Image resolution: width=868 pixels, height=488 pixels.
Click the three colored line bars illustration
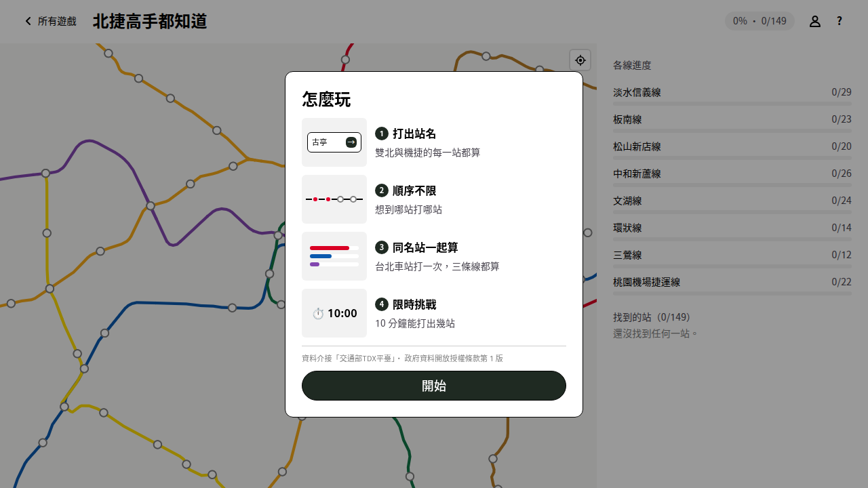click(334, 256)
